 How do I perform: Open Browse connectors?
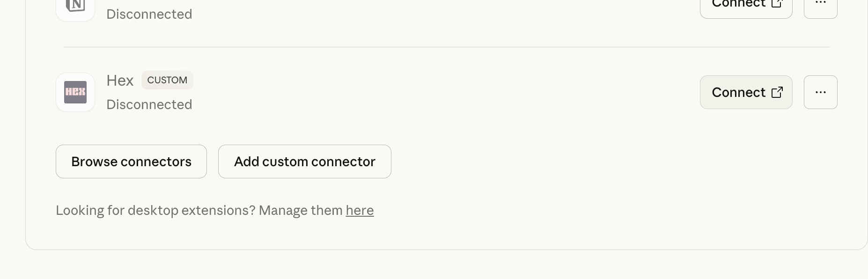131,162
